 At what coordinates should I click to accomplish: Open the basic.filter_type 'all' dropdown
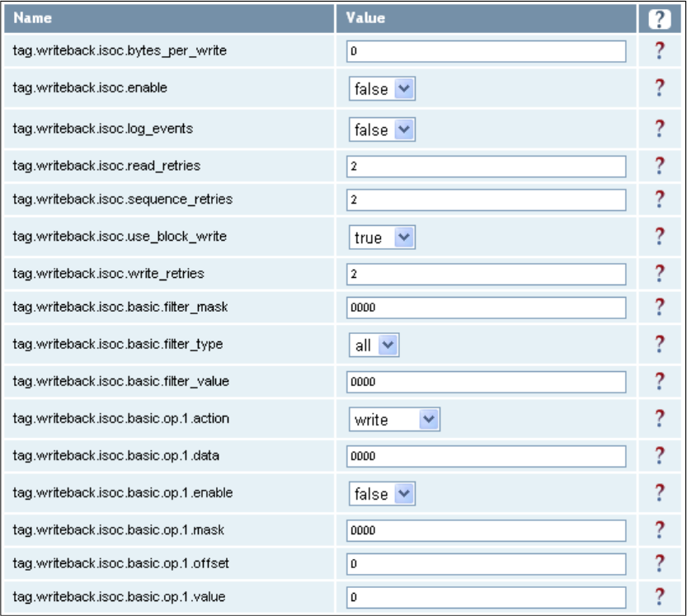pos(374,345)
